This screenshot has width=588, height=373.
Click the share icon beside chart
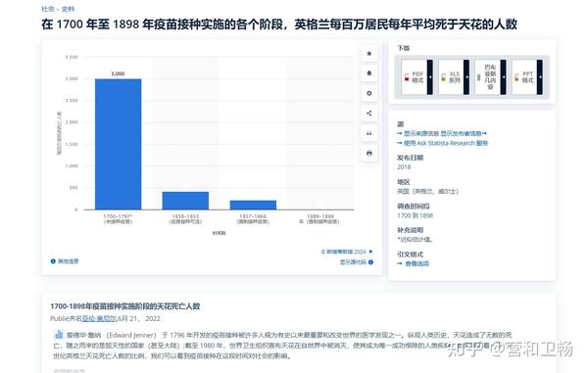click(369, 114)
